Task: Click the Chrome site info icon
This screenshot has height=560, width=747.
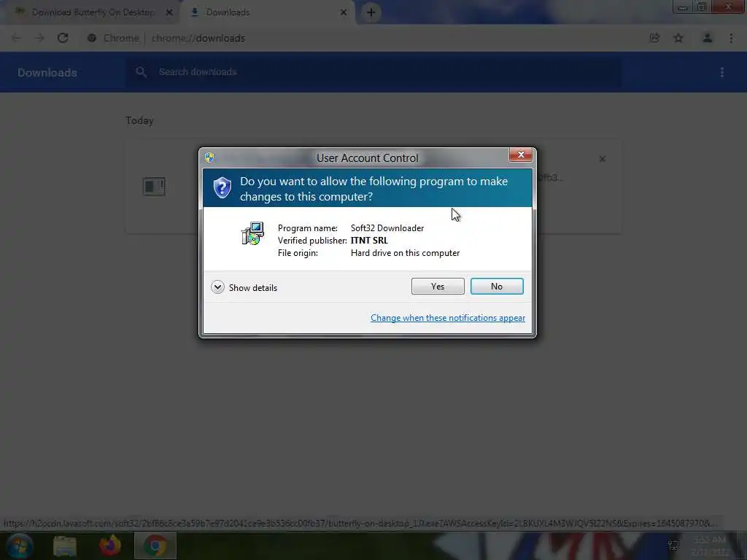Action: point(92,38)
